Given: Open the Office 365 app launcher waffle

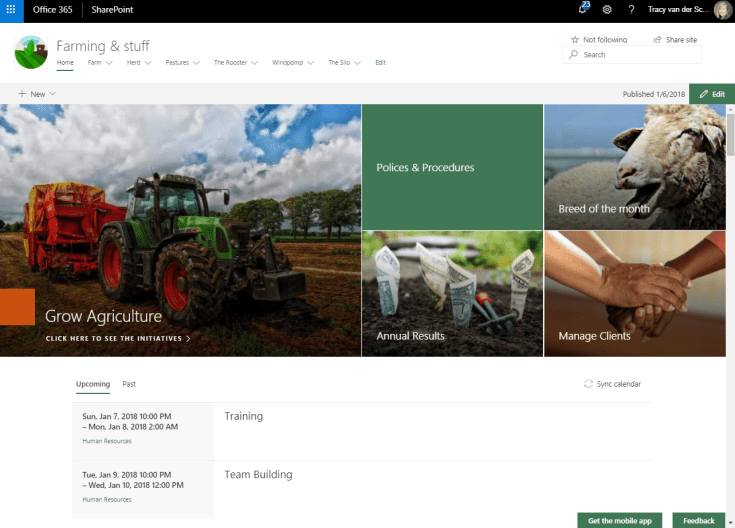Looking at the screenshot, I should pyautogui.click(x=11, y=9).
